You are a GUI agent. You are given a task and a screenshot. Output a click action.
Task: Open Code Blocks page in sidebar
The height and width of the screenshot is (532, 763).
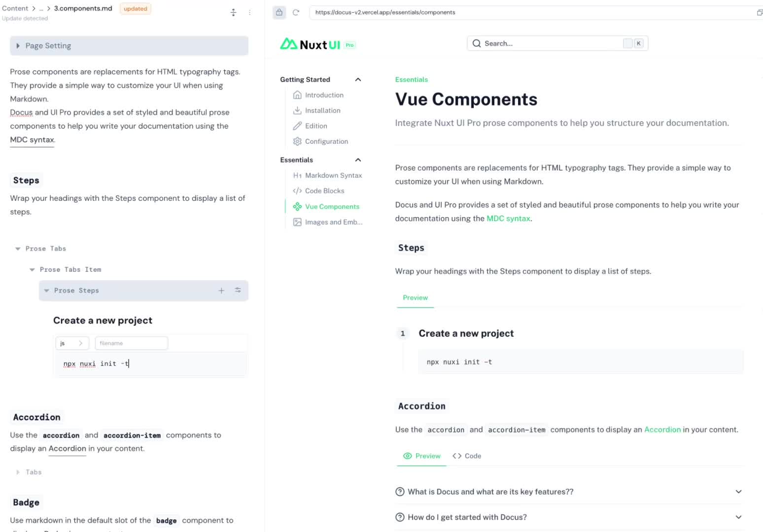tap(325, 191)
